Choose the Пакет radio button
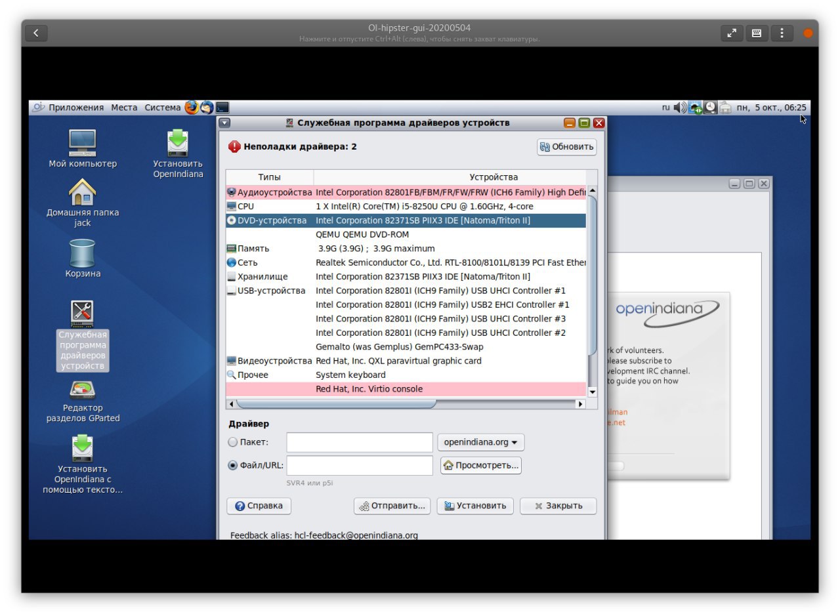 tap(232, 442)
